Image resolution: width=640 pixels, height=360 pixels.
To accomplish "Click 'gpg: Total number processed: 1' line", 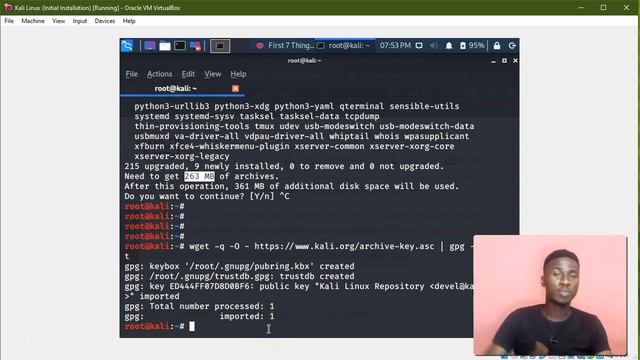I will coord(199,307).
